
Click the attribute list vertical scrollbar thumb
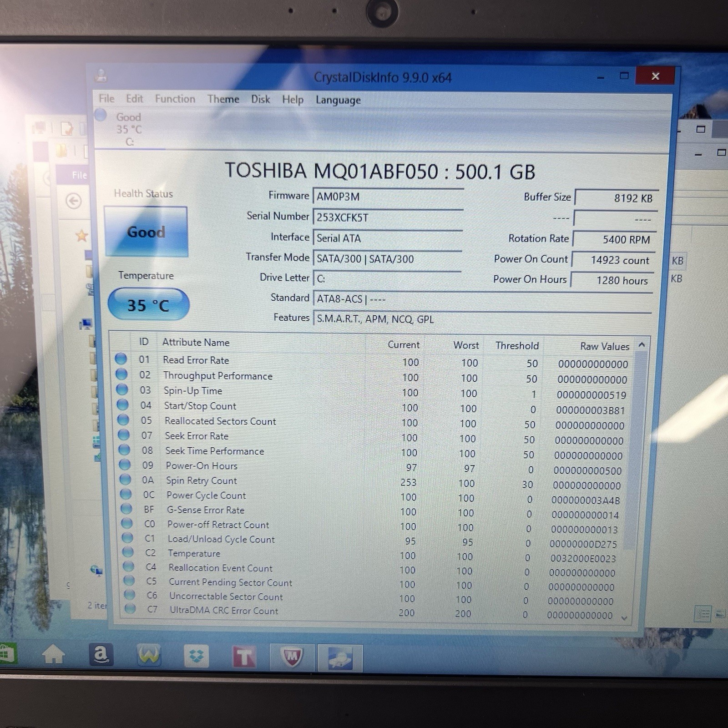click(x=636, y=450)
